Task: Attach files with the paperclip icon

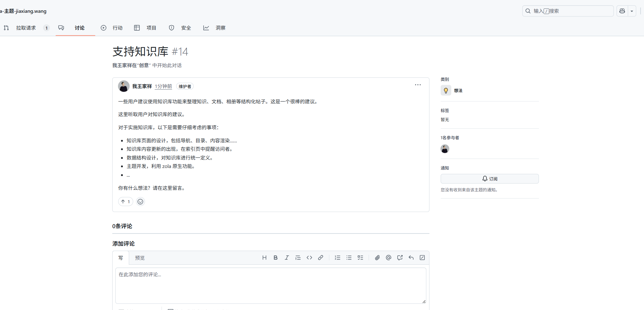Action: [x=377, y=258]
